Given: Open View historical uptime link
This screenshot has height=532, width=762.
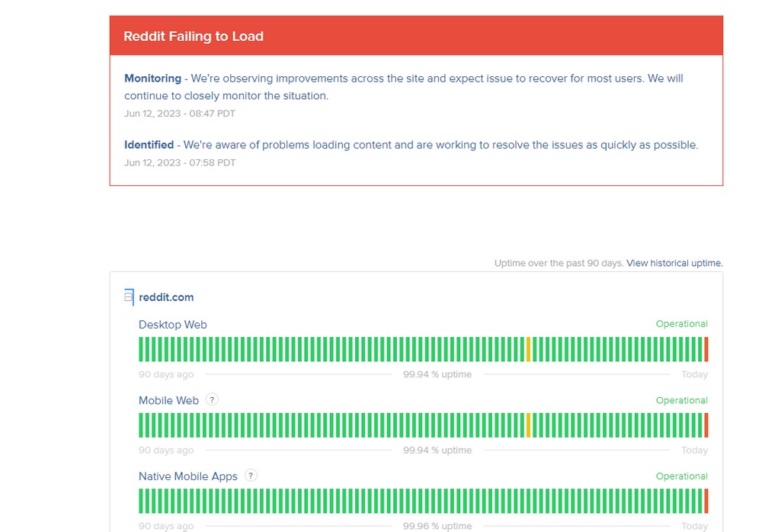Looking at the screenshot, I should click(674, 263).
